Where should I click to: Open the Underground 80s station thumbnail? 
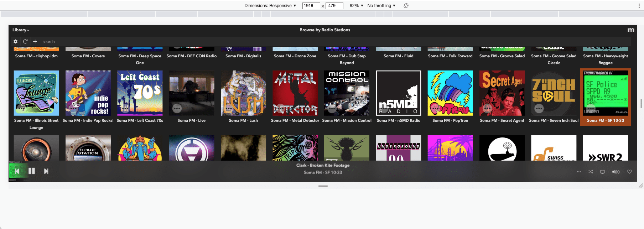click(399, 148)
